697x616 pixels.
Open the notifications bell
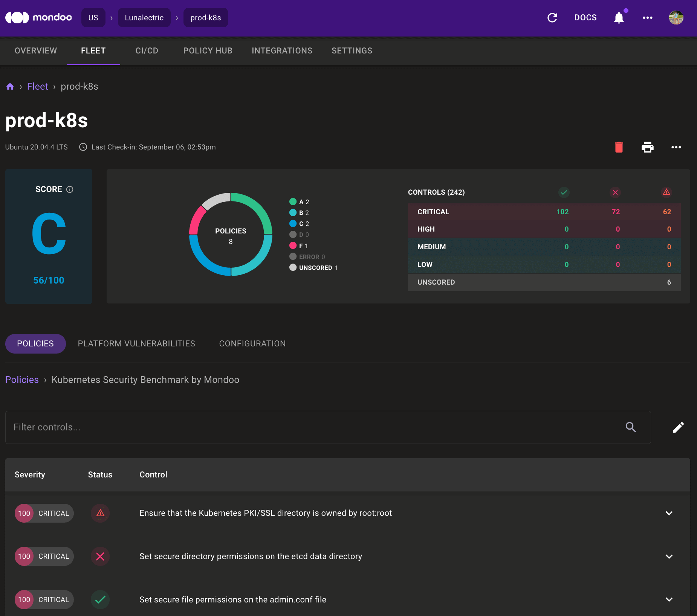pyautogui.click(x=619, y=18)
